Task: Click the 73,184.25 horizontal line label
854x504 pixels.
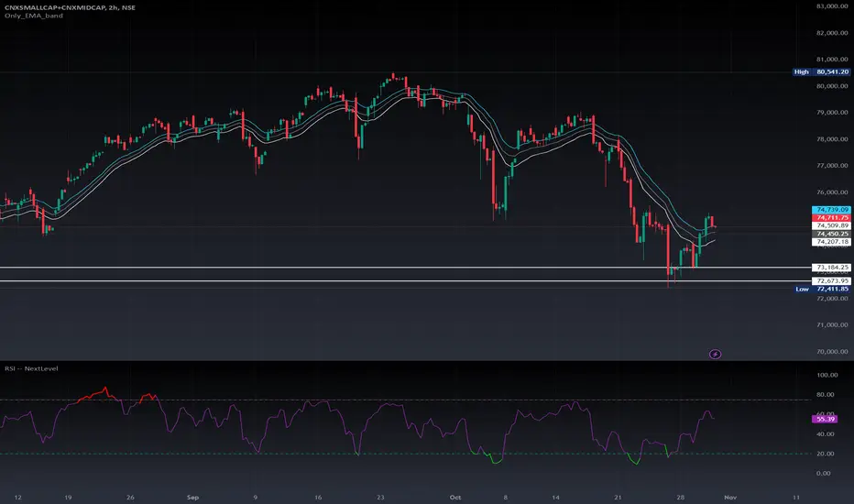Action: [831, 268]
